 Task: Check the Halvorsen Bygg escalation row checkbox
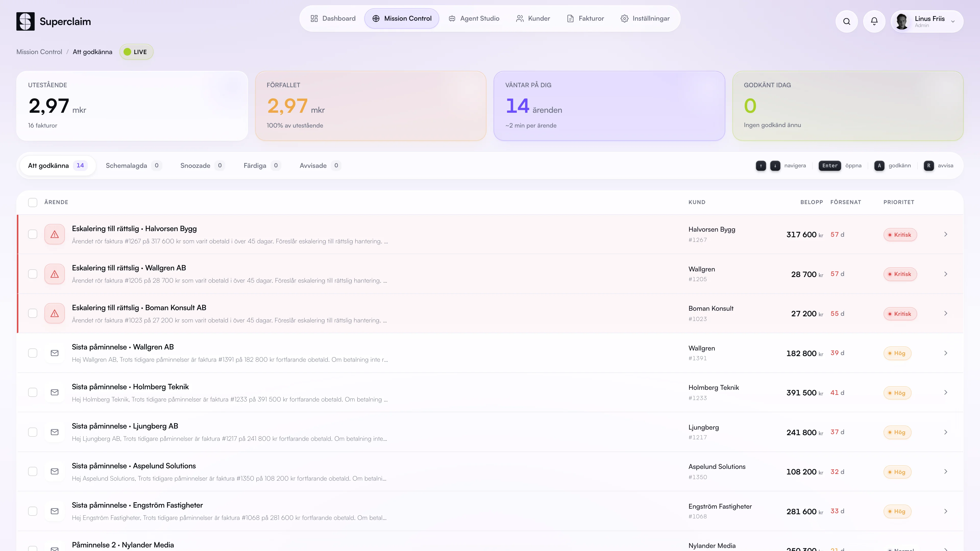[33, 234]
